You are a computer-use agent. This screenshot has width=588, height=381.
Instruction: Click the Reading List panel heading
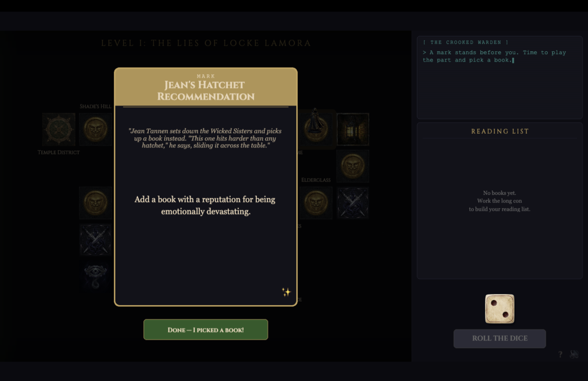coord(500,131)
